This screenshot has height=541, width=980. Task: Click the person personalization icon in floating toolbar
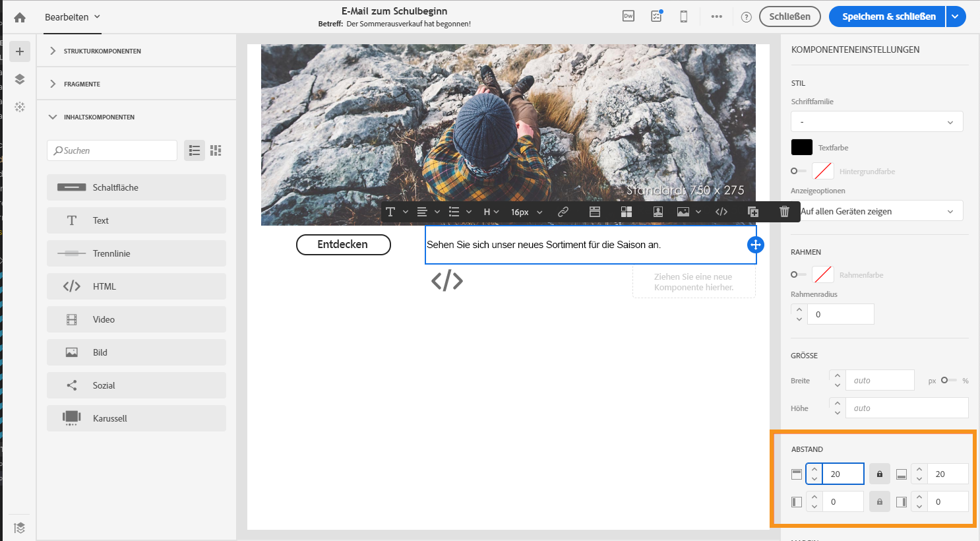click(x=658, y=212)
